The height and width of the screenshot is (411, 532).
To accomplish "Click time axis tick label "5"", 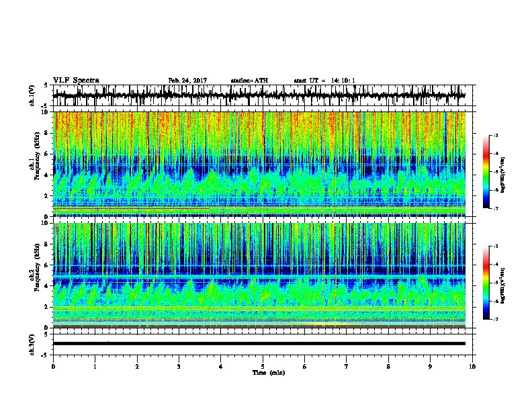I will point(263,367).
